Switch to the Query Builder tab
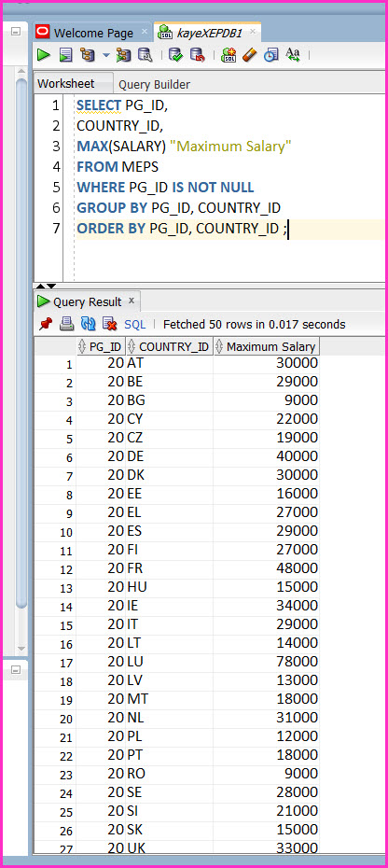 point(155,85)
